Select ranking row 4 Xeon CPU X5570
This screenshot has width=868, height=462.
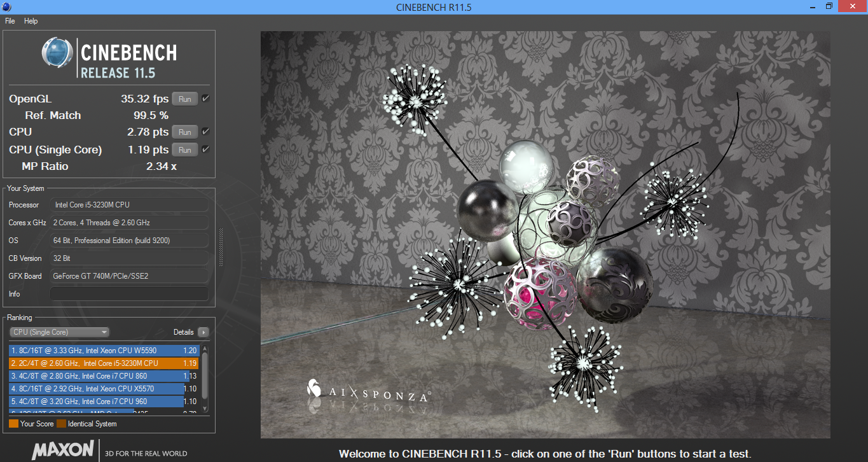point(104,389)
